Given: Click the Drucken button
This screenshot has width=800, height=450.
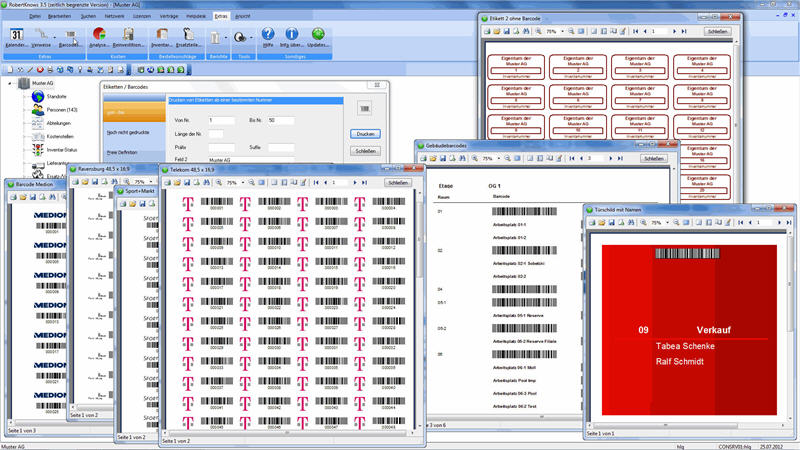Looking at the screenshot, I should point(365,134).
